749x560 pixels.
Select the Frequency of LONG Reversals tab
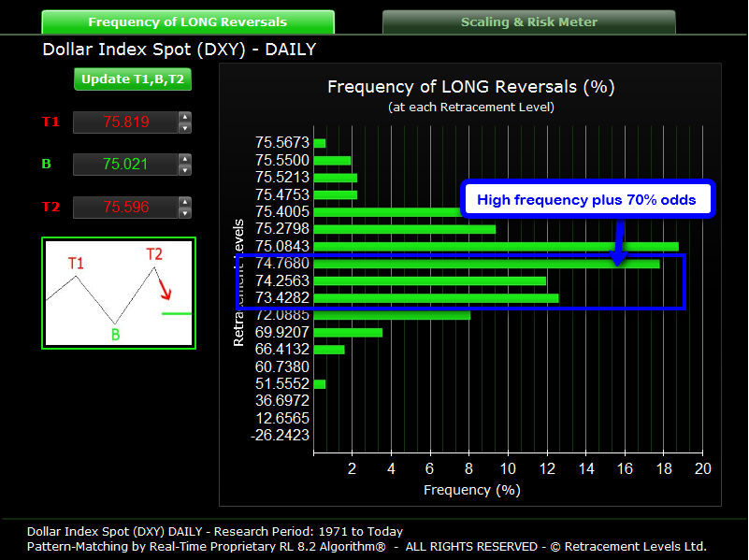point(188,22)
